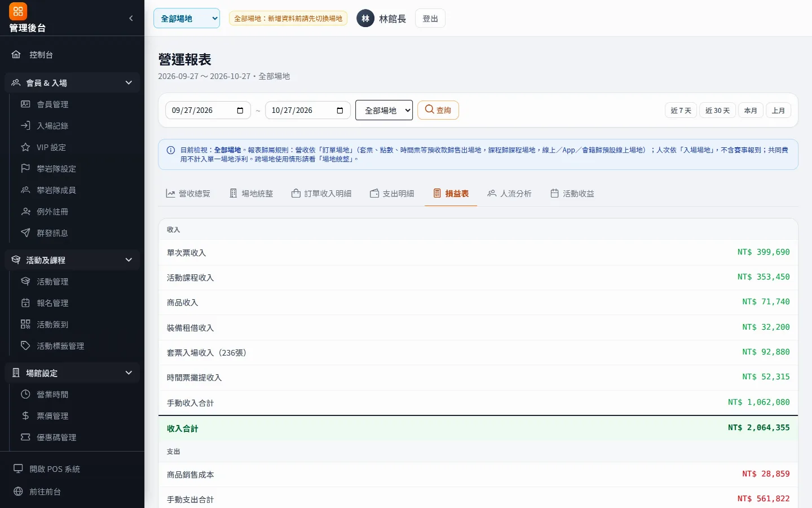Collapse the 場館設定 section
The image size is (812, 508).
(72, 373)
